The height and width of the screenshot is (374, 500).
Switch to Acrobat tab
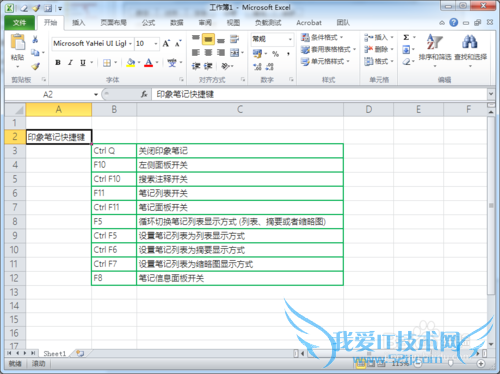(309, 23)
